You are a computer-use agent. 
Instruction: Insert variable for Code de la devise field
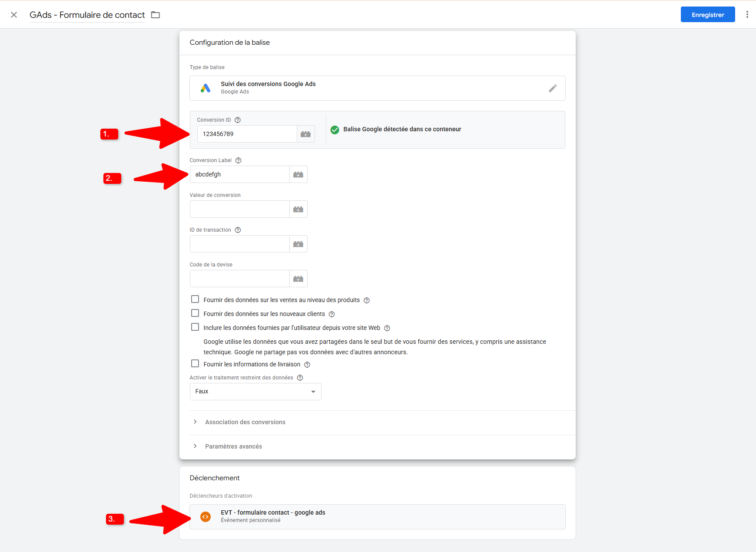(x=298, y=279)
